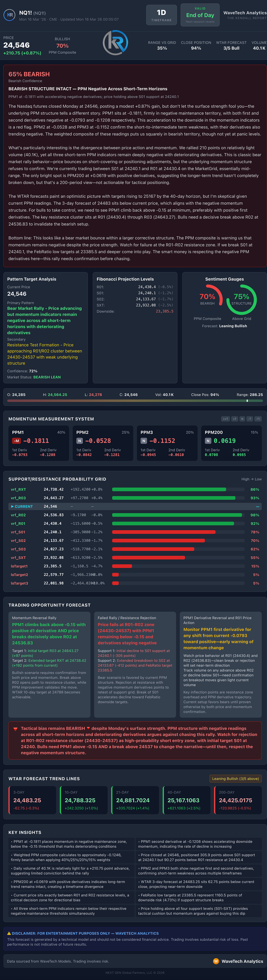Click the Momentum Reversal Rally scenario title
Image resolution: width=267 pixels, height=980 pixels.
(x=34, y=618)
